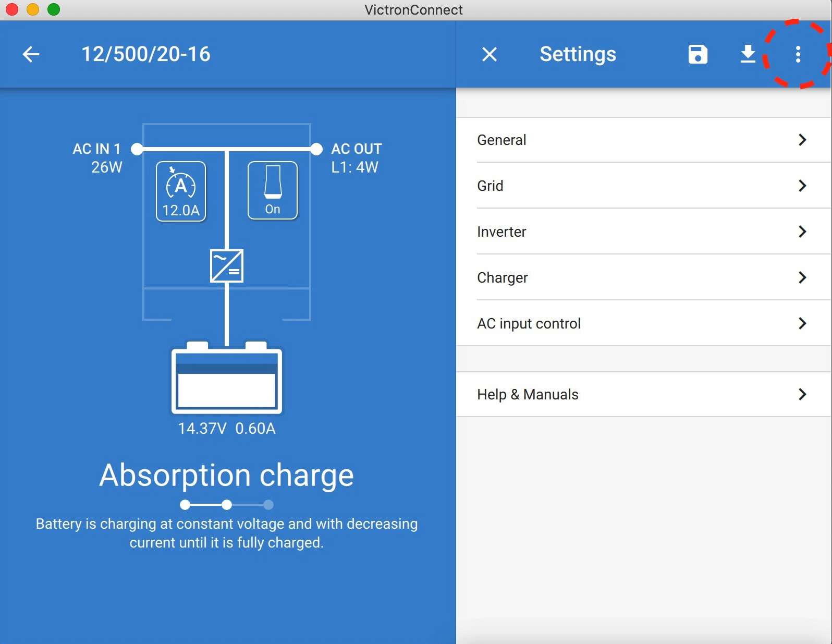This screenshot has width=832, height=644.
Task: Click the inverter/charger converter symbol
Action: tap(227, 266)
